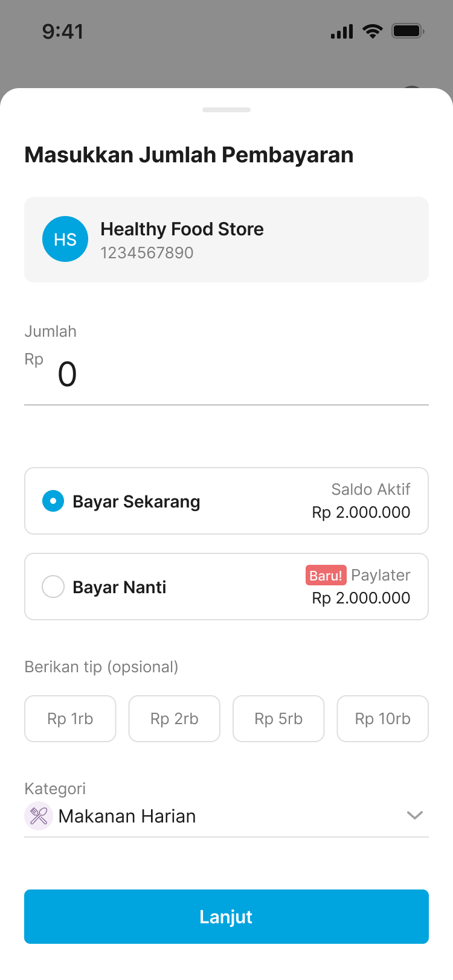Tap the Wi-Fi status icon
This screenshot has width=453, height=980.
pos(373,31)
